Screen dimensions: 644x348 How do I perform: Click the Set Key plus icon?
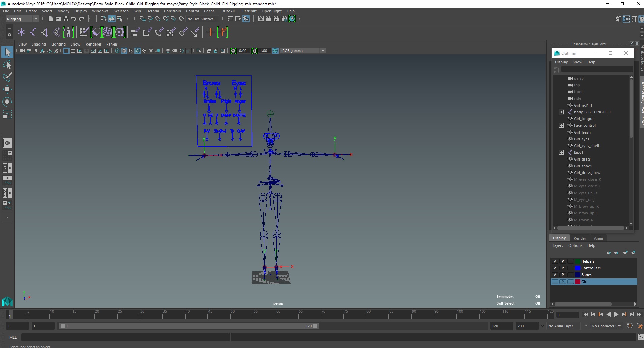[x=210, y=32]
